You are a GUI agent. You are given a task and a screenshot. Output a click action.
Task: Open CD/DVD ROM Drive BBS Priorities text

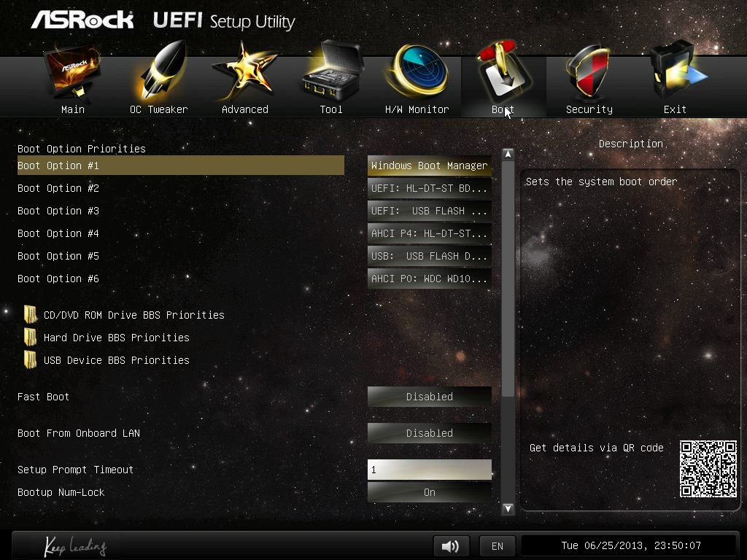click(134, 315)
